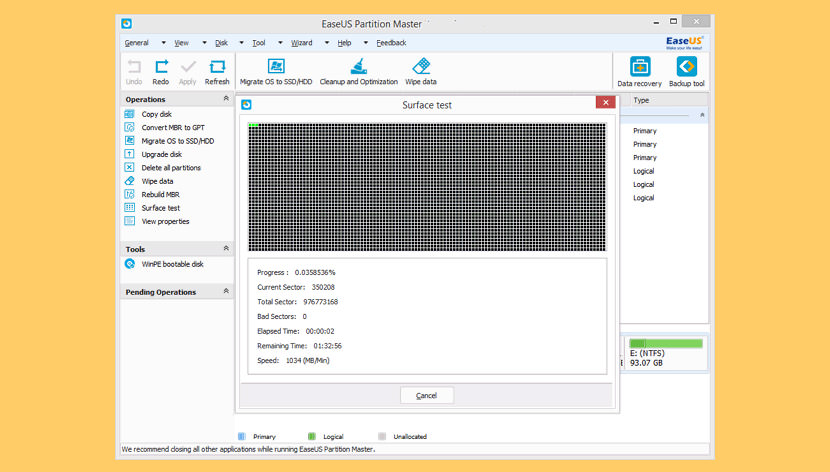The image size is (830, 472).
Task: Click the Total Sector value 976773168
Action: tap(320, 302)
